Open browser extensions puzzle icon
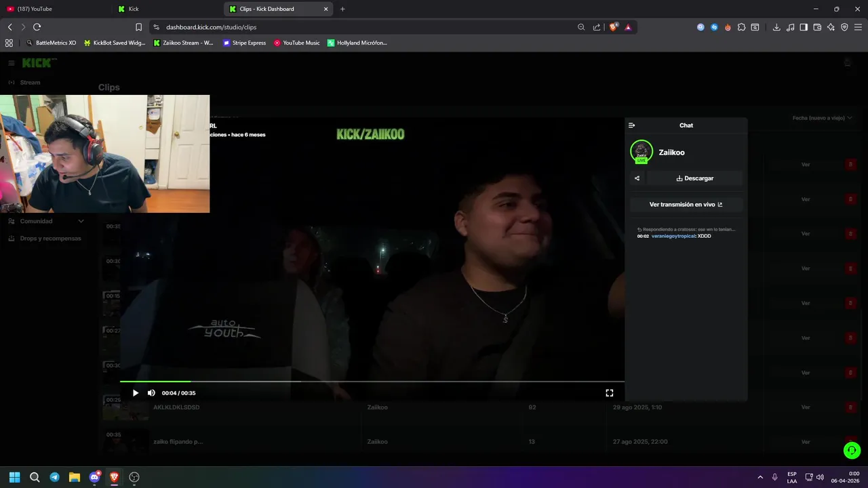This screenshot has width=868, height=488. [x=741, y=27]
